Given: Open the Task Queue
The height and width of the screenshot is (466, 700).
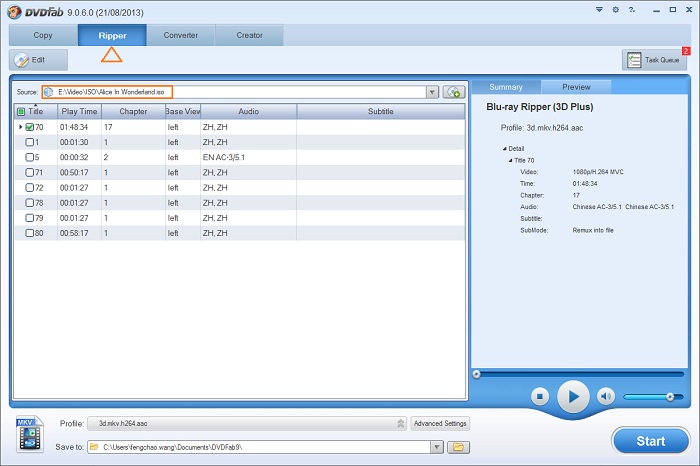Looking at the screenshot, I should pyautogui.click(x=654, y=60).
